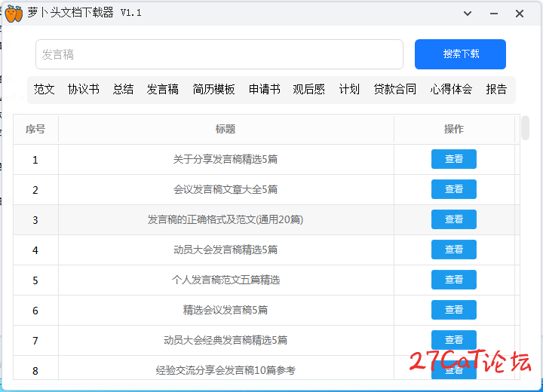Click the results list scrollbar thumb

(526, 128)
